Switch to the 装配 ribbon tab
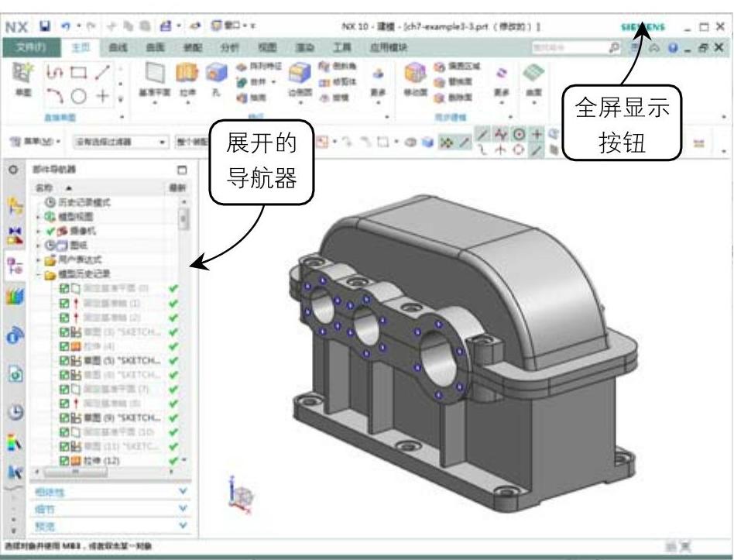 coord(192,47)
